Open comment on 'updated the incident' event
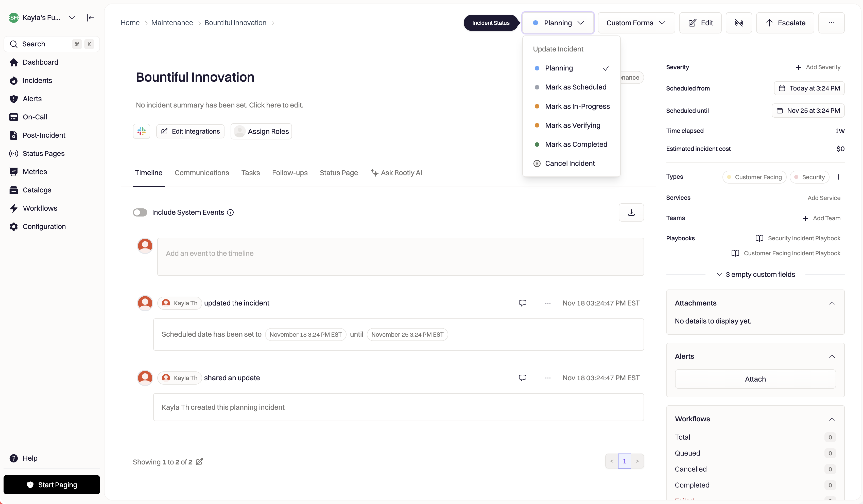This screenshot has width=863, height=504. (x=522, y=303)
